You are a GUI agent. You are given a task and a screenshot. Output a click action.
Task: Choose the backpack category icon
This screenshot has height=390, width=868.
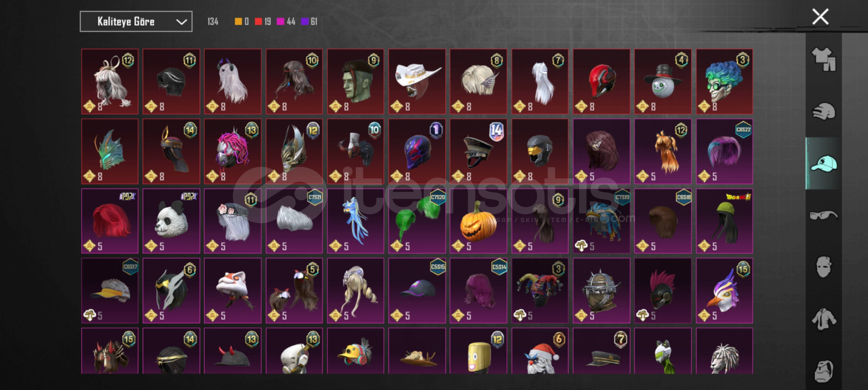(x=824, y=371)
